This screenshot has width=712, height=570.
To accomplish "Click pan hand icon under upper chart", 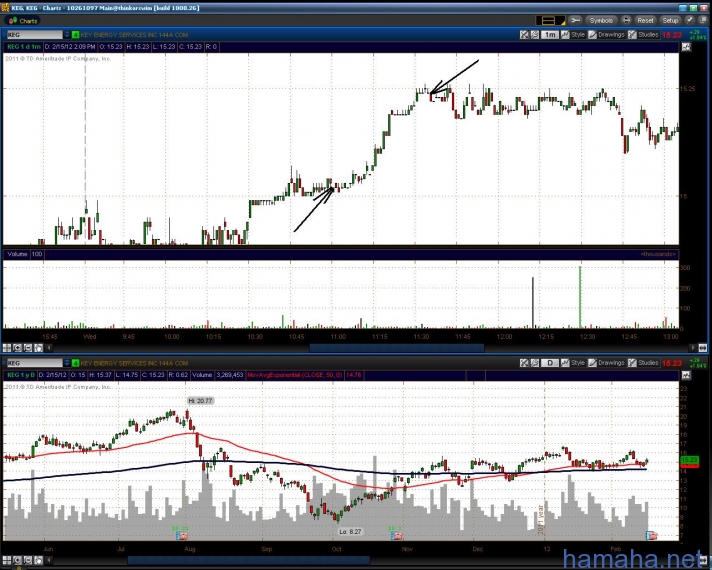I will click(x=38, y=348).
